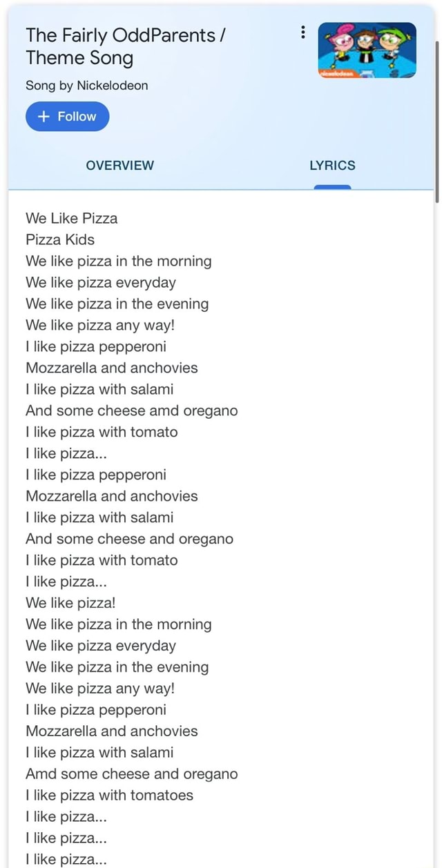The width and height of the screenshot is (442, 868).
Task: Click the Follow button
Action: (67, 116)
